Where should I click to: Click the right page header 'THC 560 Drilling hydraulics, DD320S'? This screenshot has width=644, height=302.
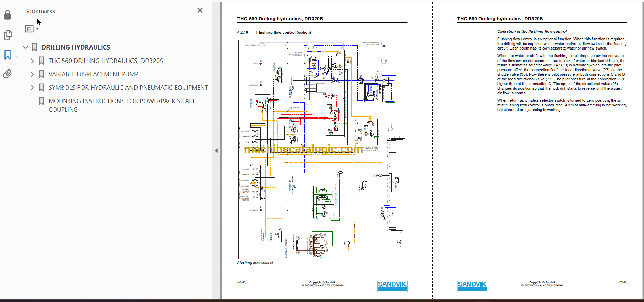[500, 19]
